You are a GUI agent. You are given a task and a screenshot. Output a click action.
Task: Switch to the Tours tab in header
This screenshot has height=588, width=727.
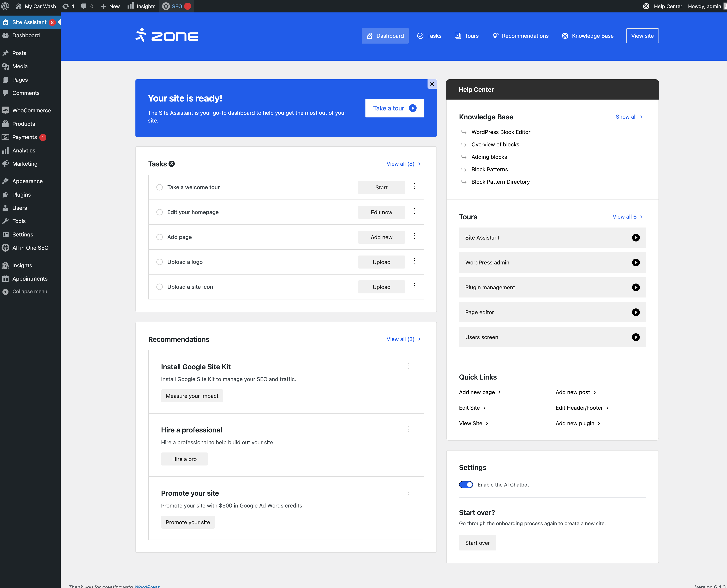click(x=466, y=36)
